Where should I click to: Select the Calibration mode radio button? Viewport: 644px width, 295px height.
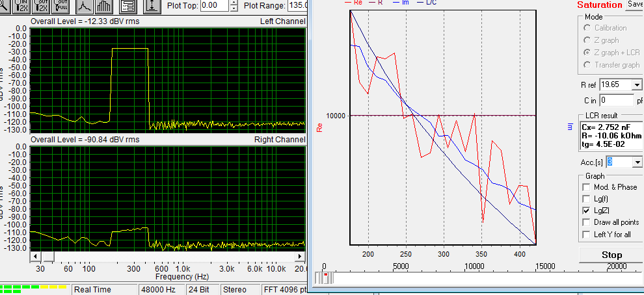(588, 28)
